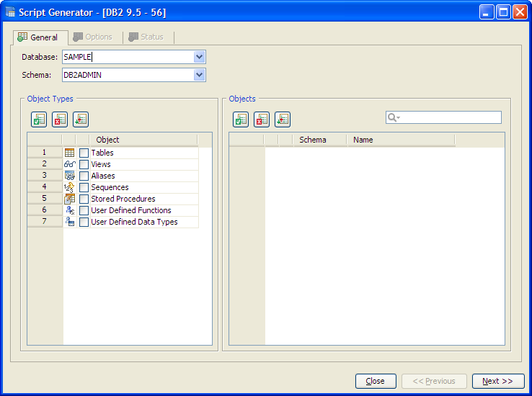This screenshot has height=396, width=532.
Task: Click row number 7 header cell
Action: 45,222
